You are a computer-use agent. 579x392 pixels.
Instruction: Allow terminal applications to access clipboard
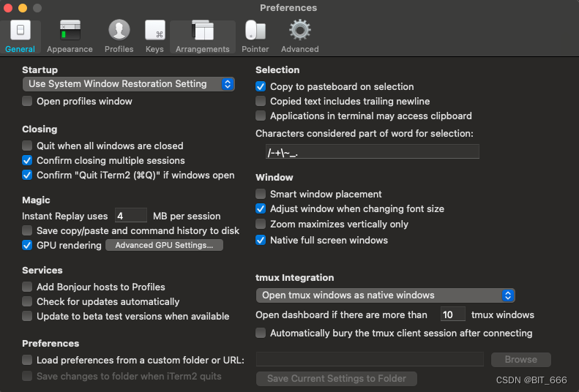[x=261, y=116]
